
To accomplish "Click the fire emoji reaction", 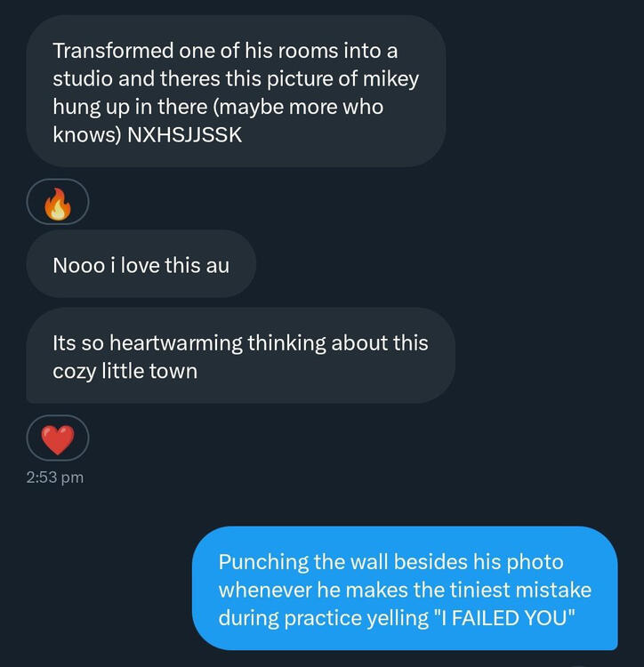I will [x=58, y=203].
